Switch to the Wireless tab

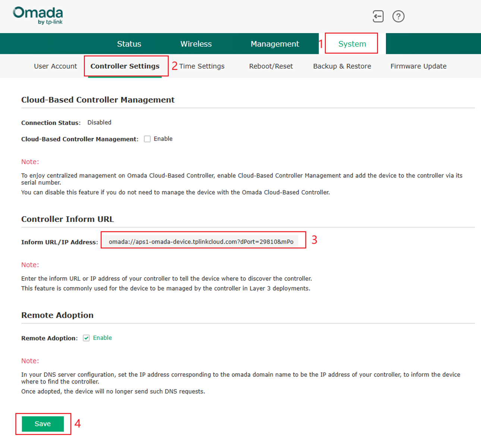pos(196,44)
